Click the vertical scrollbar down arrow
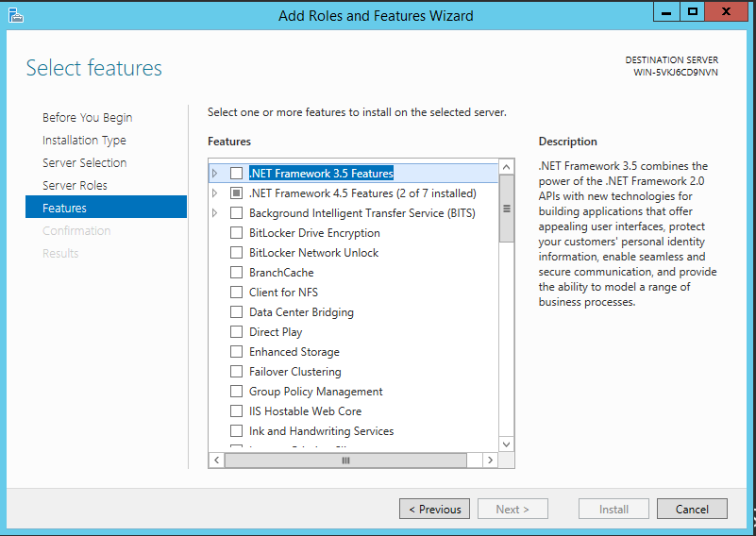The width and height of the screenshot is (756, 536). pos(507,444)
